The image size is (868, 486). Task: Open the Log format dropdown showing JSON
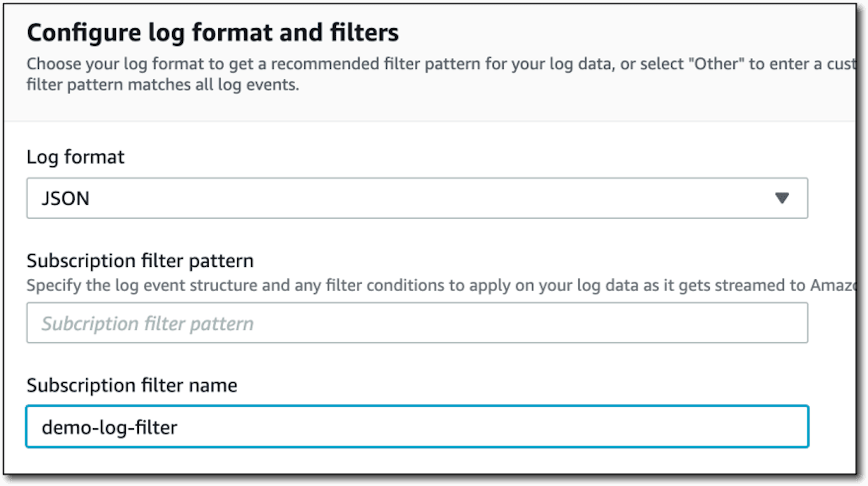tap(417, 198)
